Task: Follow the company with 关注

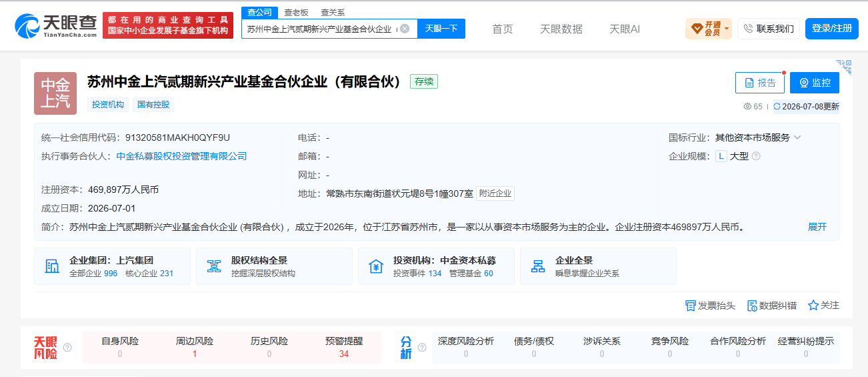Action: [x=823, y=306]
